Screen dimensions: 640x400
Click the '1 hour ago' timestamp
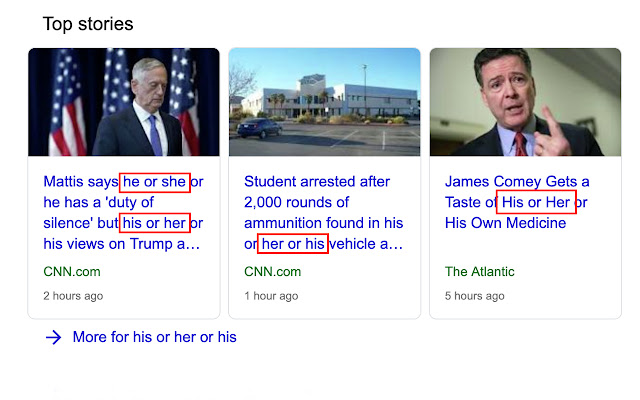click(271, 296)
